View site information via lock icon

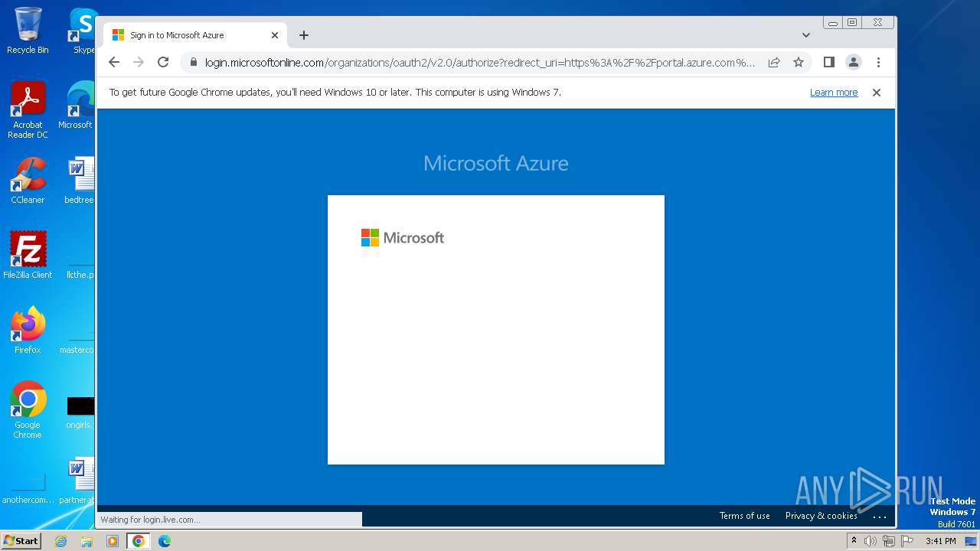coord(194,62)
